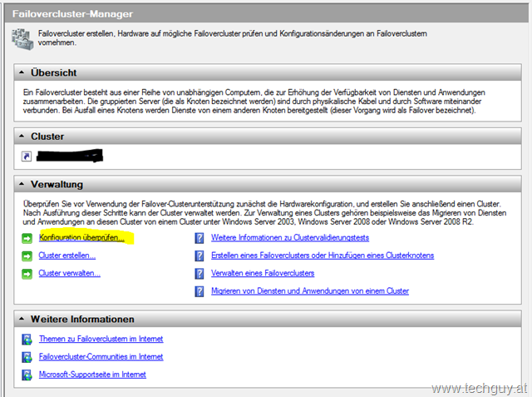Click the Weitere Informationen heading text
The height and width of the screenshot is (397, 532).
click(82, 320)
